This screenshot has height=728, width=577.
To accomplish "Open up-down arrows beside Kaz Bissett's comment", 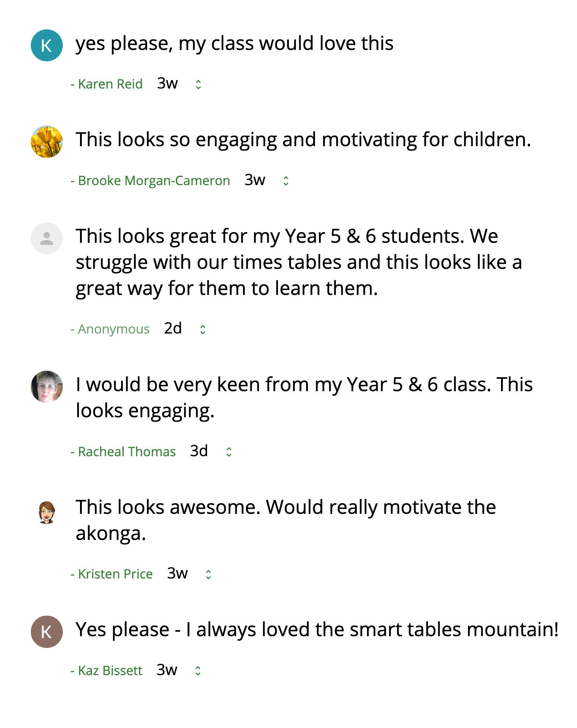I will pyautogui.click(x=198, y=671).
